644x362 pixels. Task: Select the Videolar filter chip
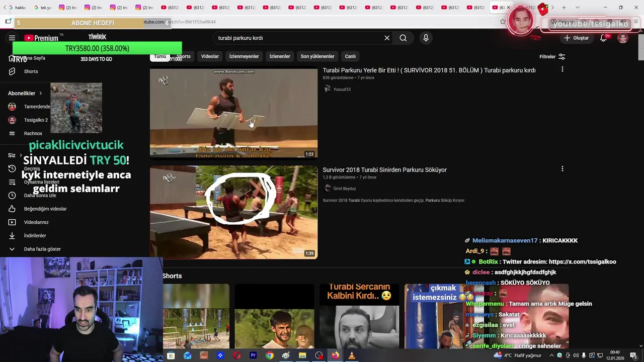[x=210, y=56]
